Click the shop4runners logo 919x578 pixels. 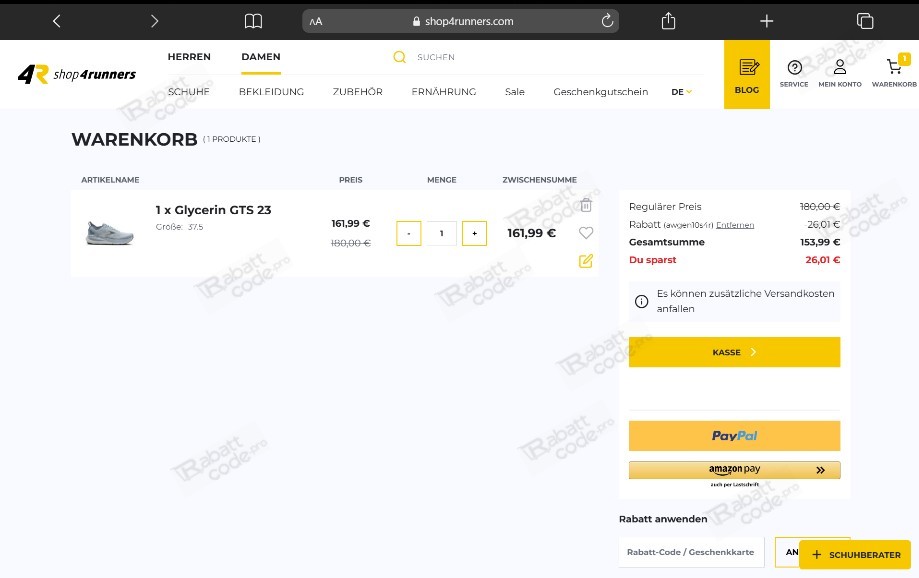tap(77, 74)
